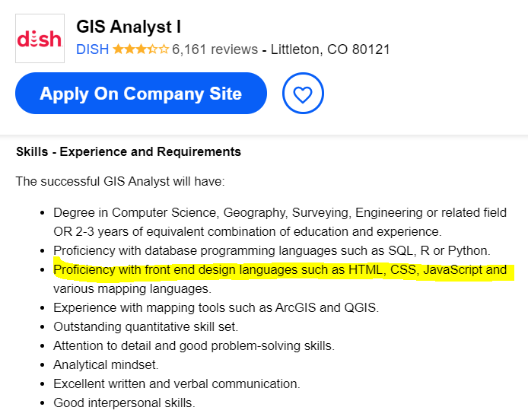This screenshot has height=420, width=528.
Task: Click the GIS Analyst I job title
Action: (129, 27)
